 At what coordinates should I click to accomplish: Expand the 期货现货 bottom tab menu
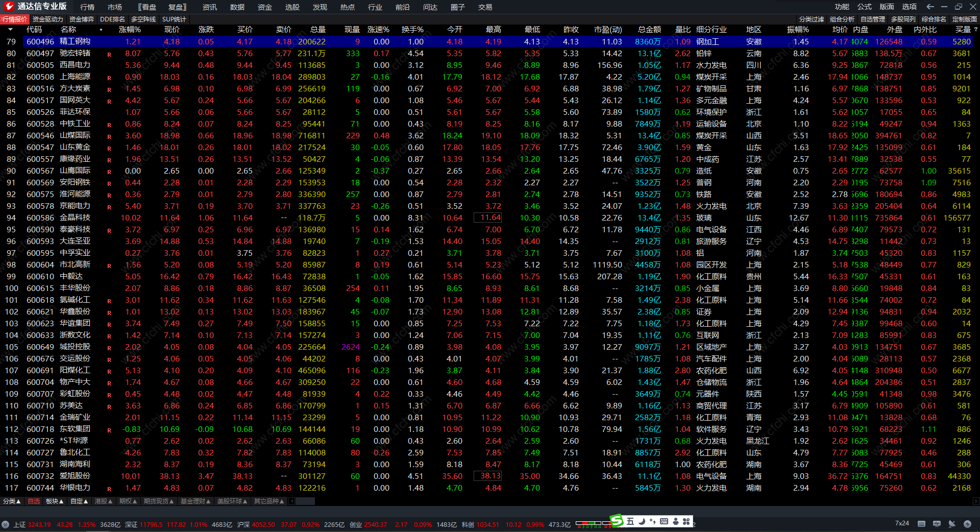tap(159, 501)
